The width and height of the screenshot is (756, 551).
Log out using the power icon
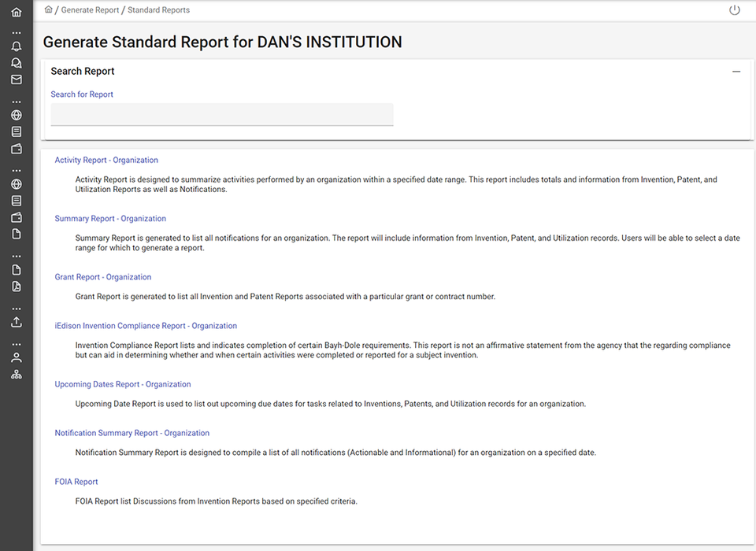734,9
